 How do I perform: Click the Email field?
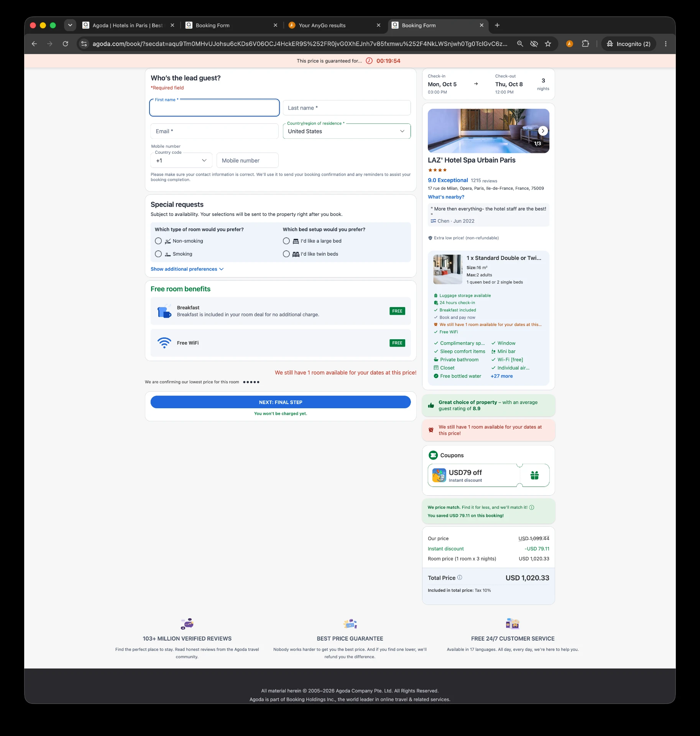tap(214, 131)
